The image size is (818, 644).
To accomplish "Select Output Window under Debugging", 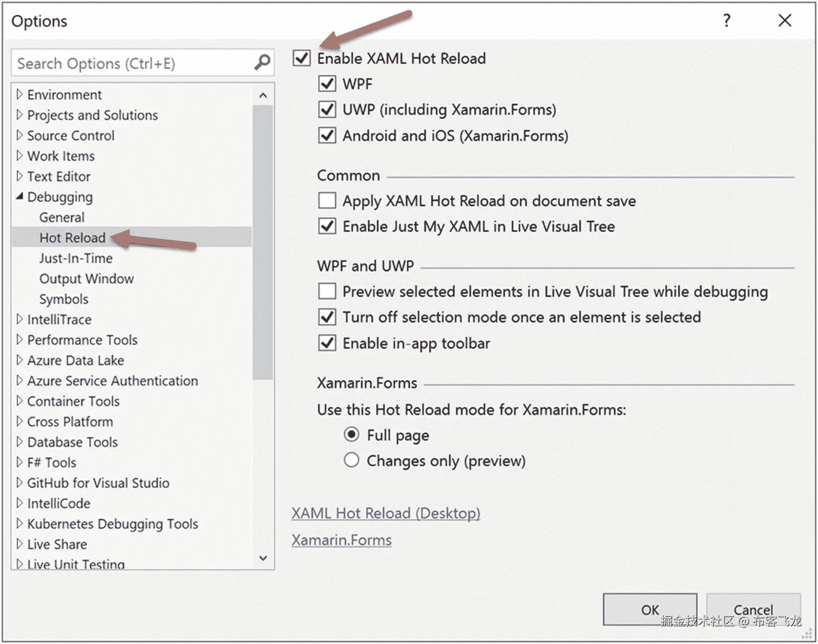I will [87, 278].
